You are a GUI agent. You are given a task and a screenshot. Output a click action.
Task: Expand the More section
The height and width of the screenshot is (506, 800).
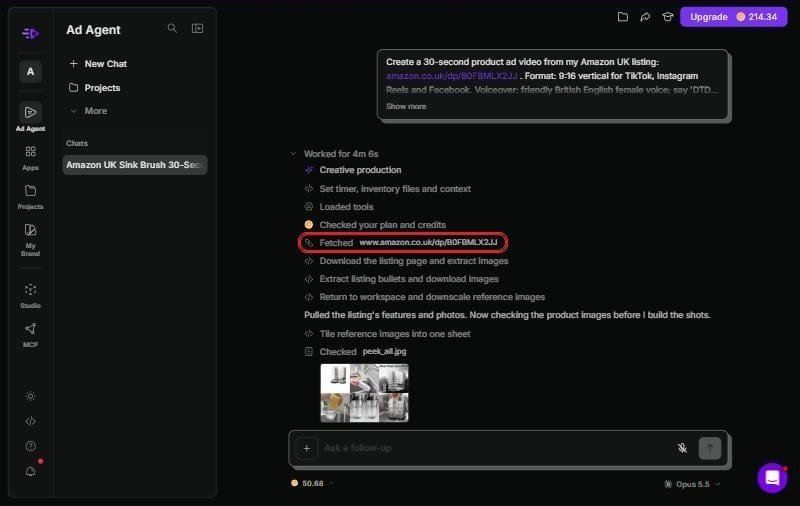pos(89,111)
